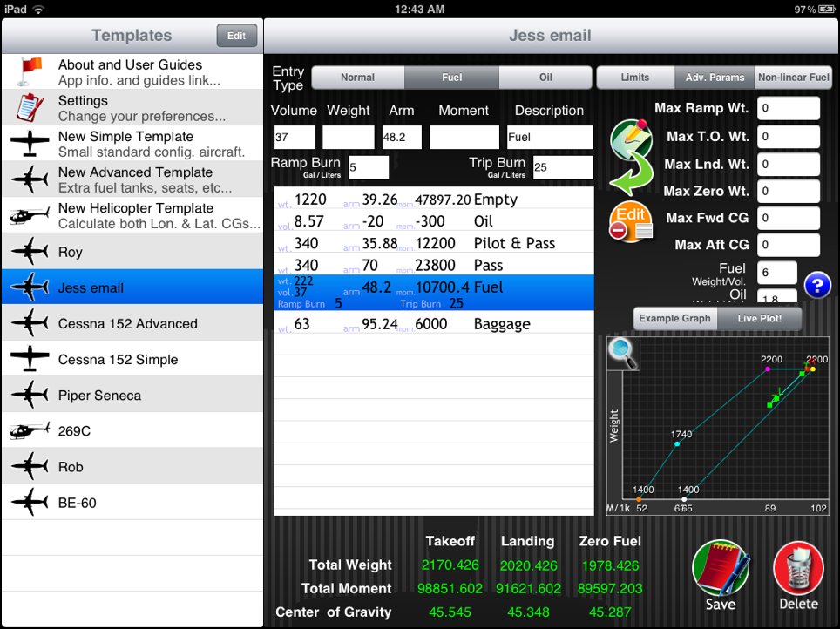
Task: Click the Trip Burn input field
Action: click(x=562, y=167)
